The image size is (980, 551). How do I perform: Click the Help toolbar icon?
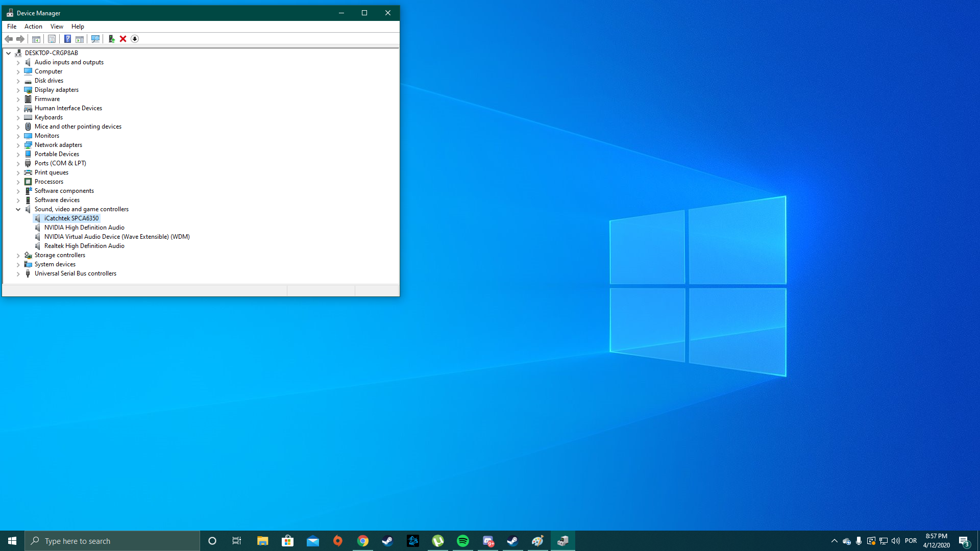(67, 39)
